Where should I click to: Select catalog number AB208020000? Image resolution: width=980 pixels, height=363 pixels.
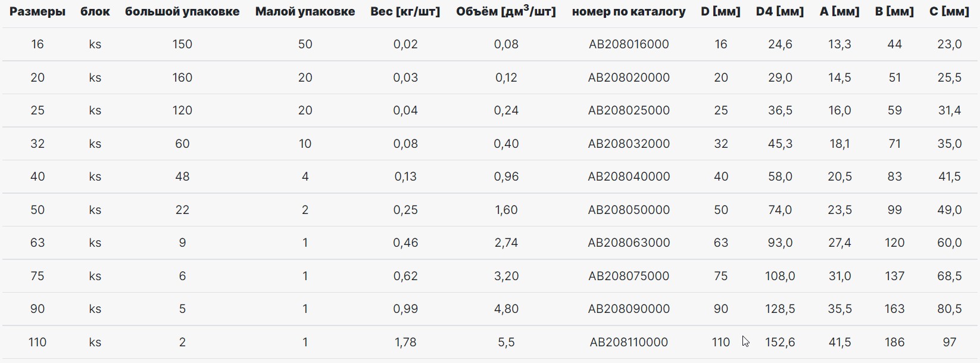point(629,77)
